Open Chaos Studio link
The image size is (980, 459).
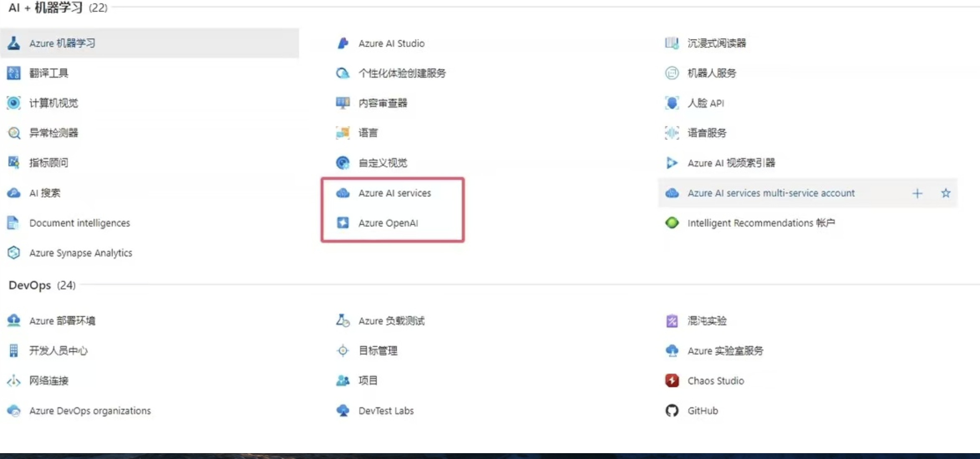point(716,381)
